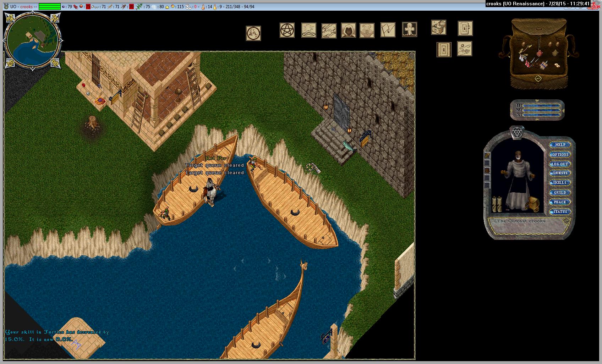Open the QUESTS button on paperdoll
This screenshot has width=602, height=364.
[x=560, y=173]
